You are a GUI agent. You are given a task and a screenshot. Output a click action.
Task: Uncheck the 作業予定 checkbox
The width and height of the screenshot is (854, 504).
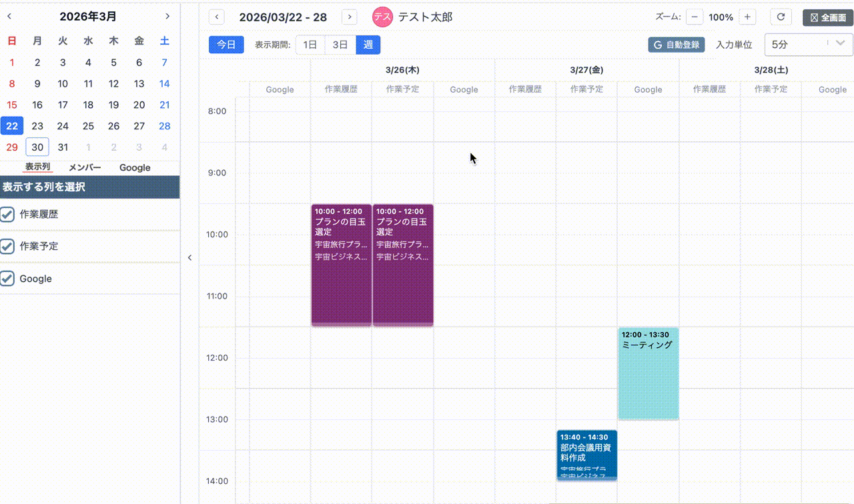(8, 246)
